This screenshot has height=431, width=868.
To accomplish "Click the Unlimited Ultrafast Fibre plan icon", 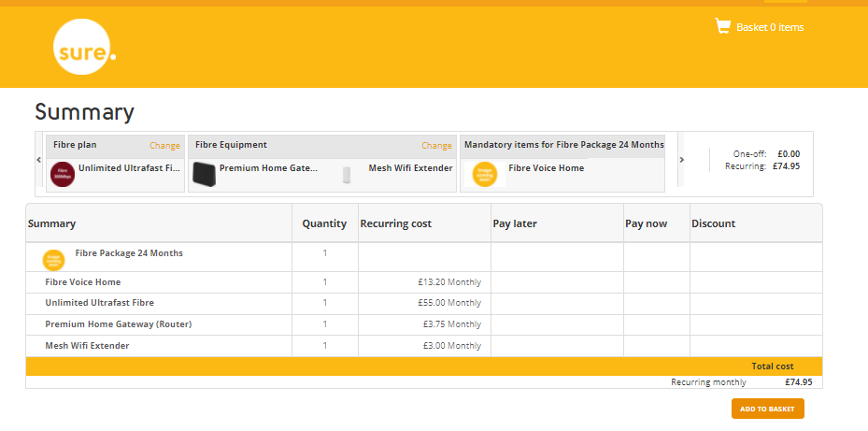I will tap(63, 174).
